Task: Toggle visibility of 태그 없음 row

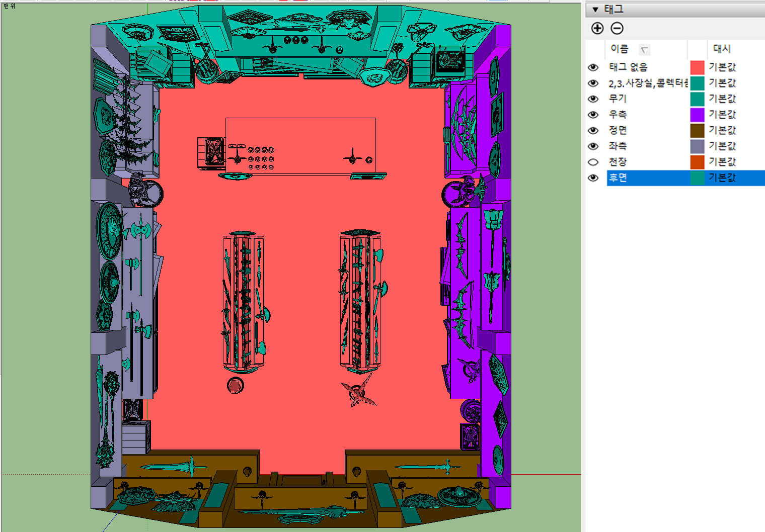Action: 593,67
